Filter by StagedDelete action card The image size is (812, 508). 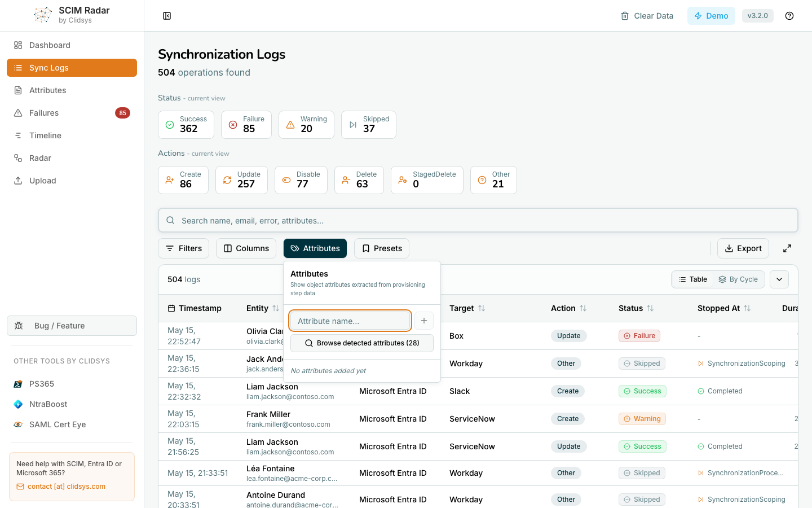[427, 180]
